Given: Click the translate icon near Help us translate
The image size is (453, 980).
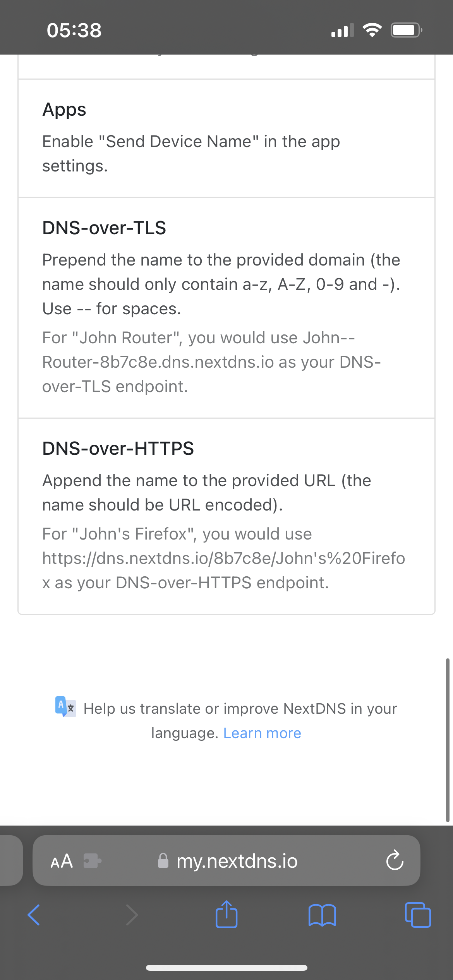Looking at the screenshot, I should (65, 708).
